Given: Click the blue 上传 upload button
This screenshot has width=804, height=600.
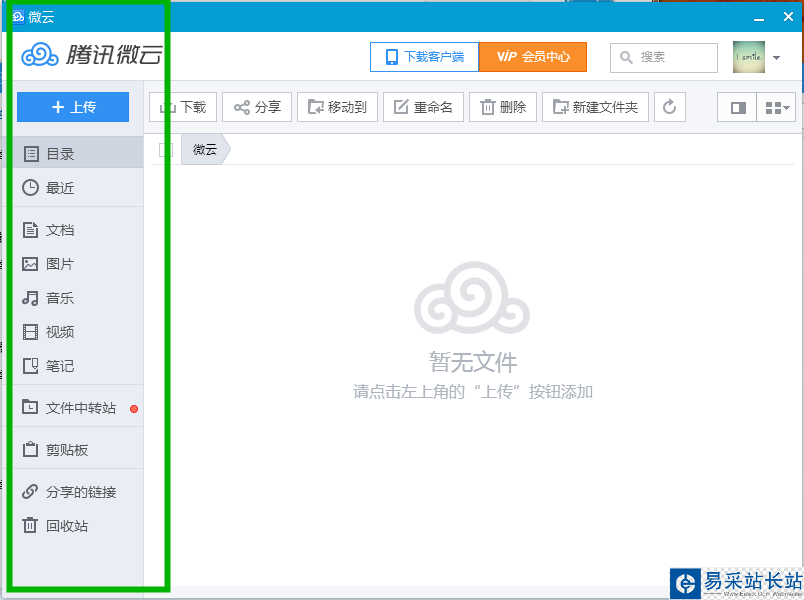Looking at the screenshot, I should pos(73,107).
